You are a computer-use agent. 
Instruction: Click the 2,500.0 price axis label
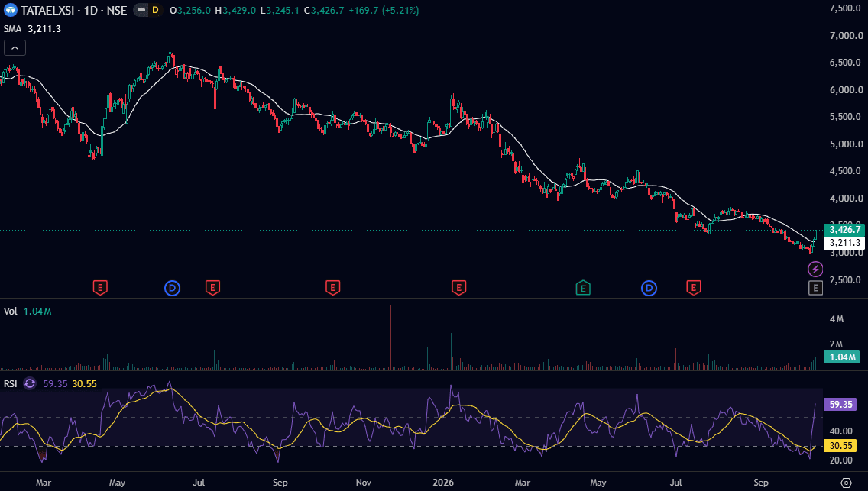847,279
